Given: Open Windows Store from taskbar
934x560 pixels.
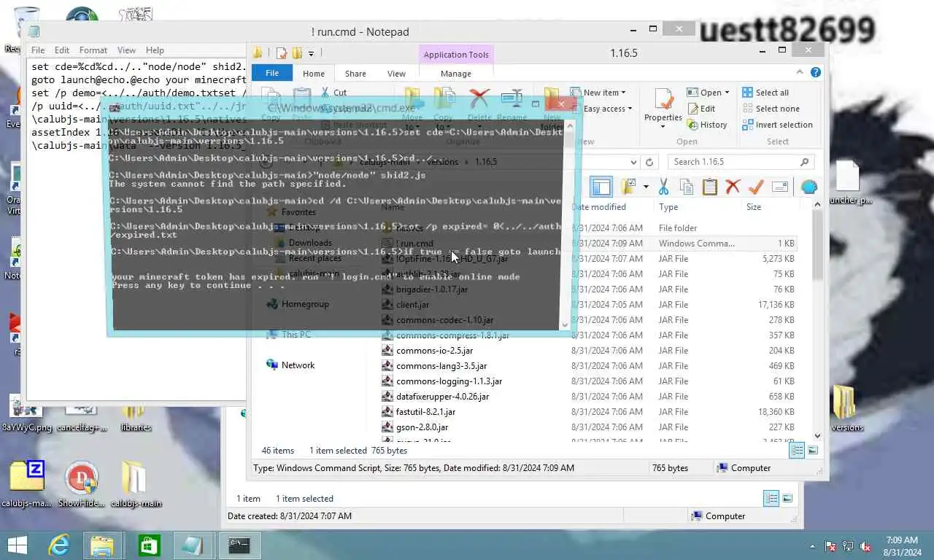Looking at the screenshot, I should pyautogui.click(x=149, y=545).
